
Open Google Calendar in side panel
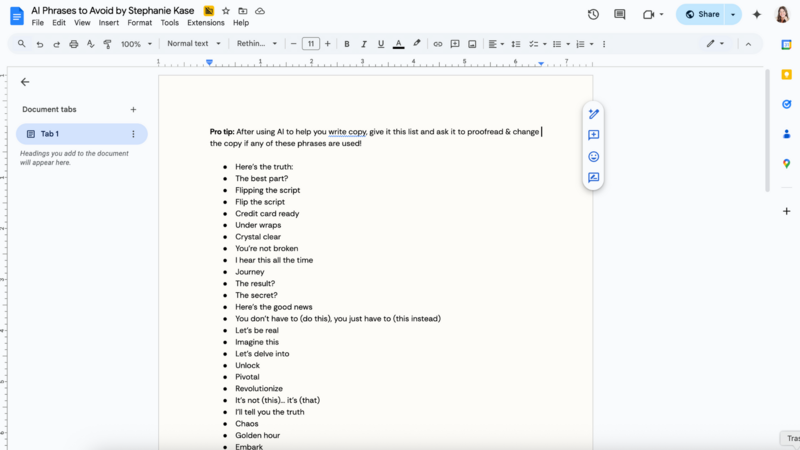pos(786,44)
